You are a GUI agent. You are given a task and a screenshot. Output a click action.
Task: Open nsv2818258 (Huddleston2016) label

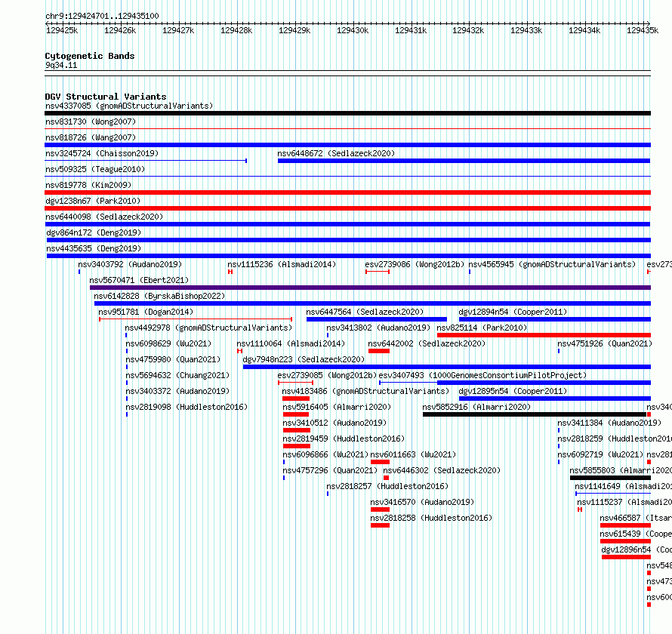[431, 518]
